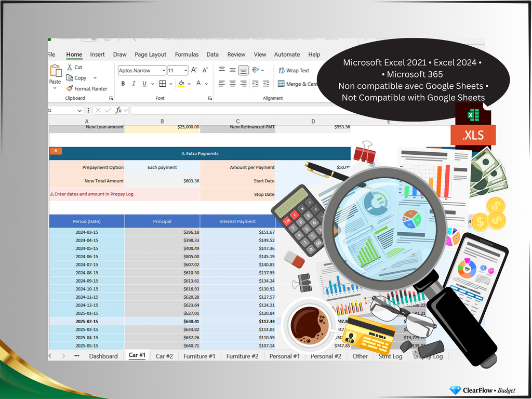Open the Data ribbon tab

coord(212,54)
